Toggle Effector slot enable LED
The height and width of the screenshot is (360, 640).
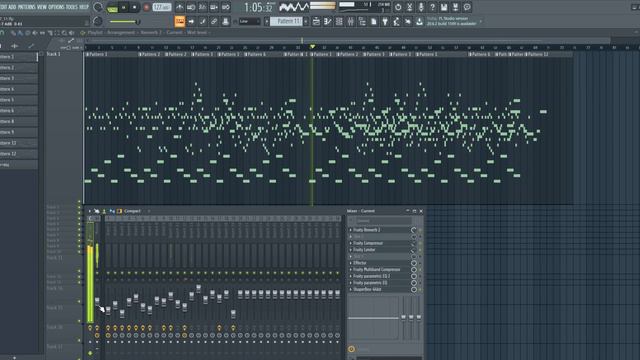[420, 263]
